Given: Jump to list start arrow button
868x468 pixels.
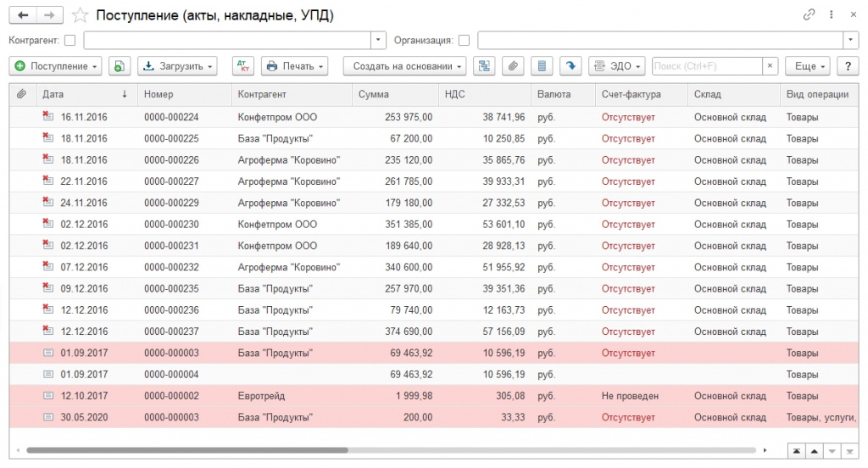Looking at the screenshot, I should pos(797,451).
